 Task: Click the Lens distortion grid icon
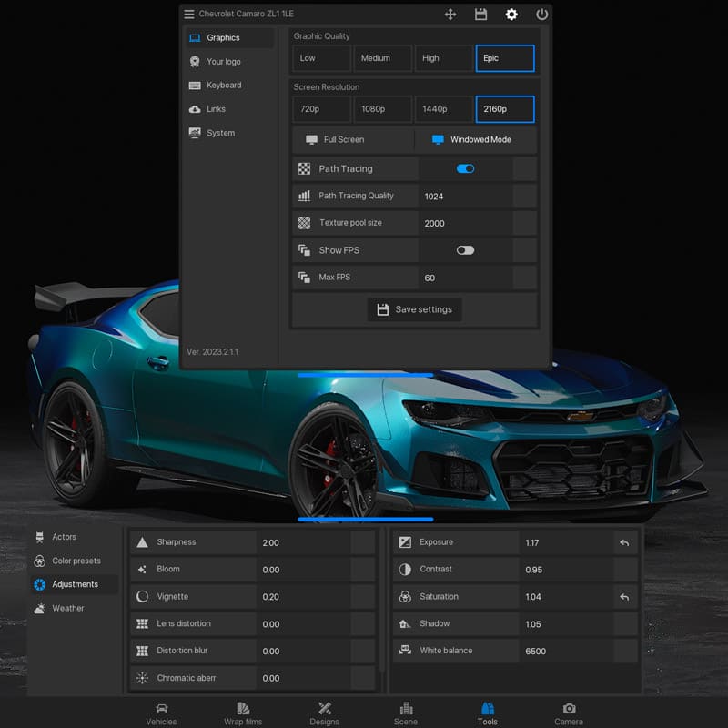142,623
